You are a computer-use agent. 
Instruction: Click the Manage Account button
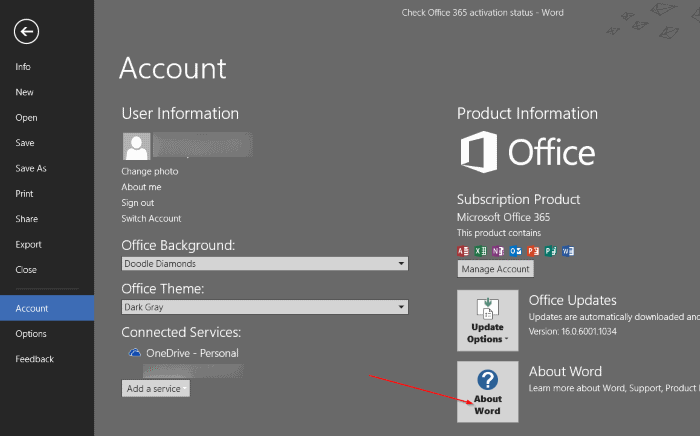[495, 269]
